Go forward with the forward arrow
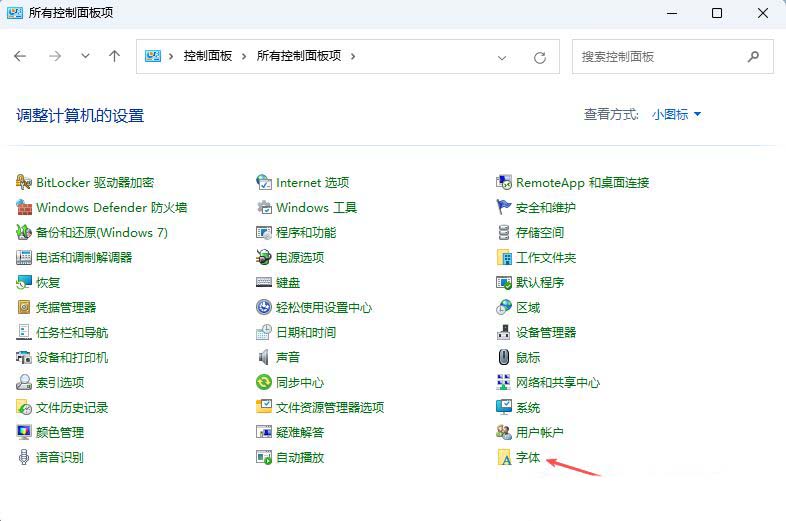 [x=55, y=56]
